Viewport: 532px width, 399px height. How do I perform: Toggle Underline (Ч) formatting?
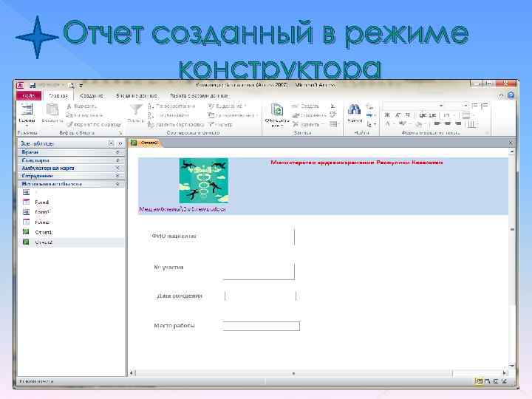(407, 115)
